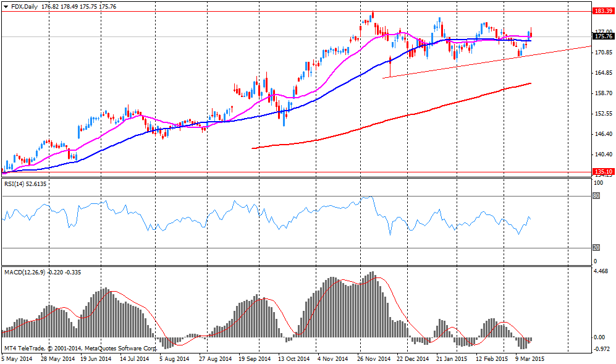
Task: Click the MACD zero level 0.00 value
Action: (x=599, y=337)
